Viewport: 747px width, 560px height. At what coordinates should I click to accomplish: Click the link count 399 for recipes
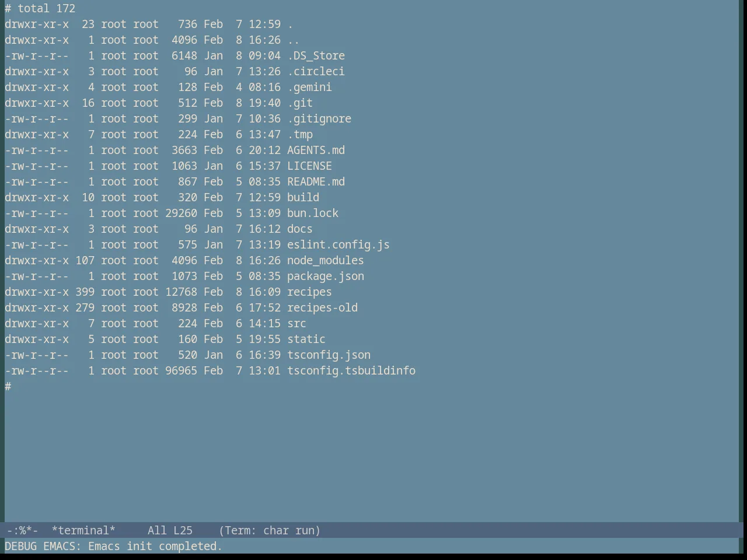tap(85, 292)
